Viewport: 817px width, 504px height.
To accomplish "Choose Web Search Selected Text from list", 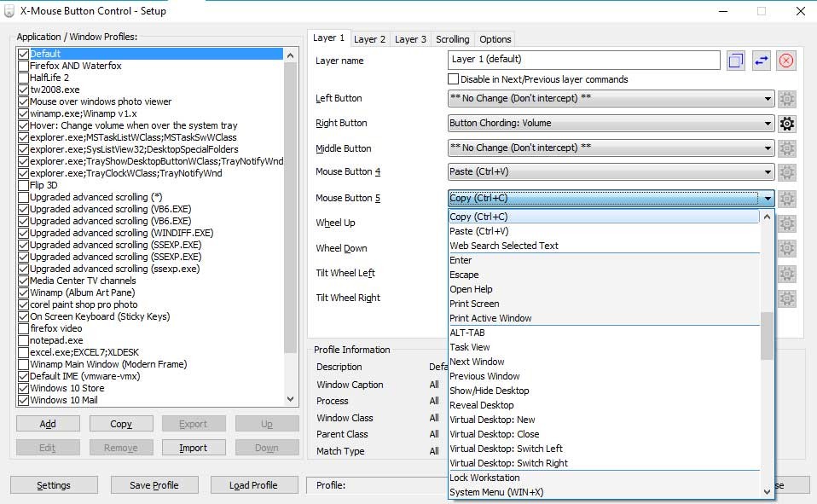I will click(x=504, y=246).
